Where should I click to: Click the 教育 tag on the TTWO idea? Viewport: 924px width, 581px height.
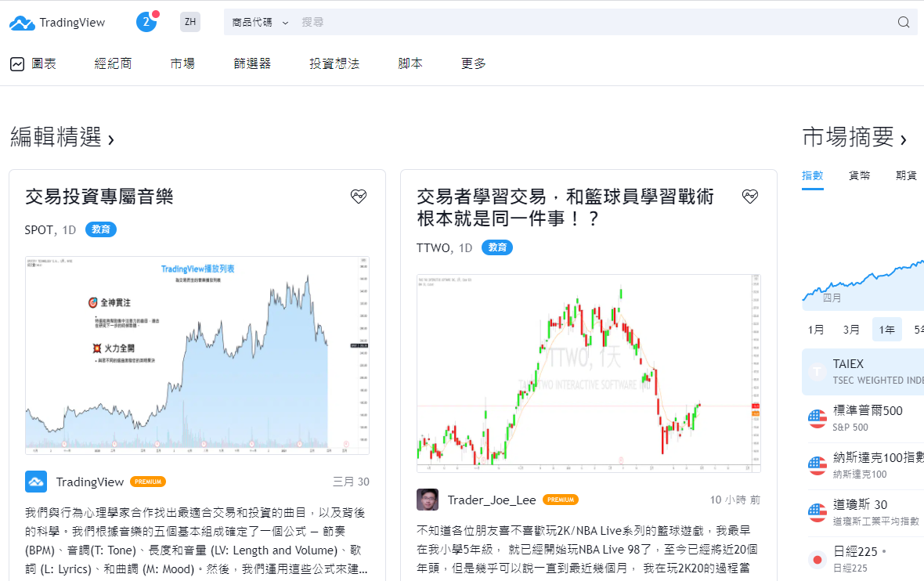click(x=497, y=247)
